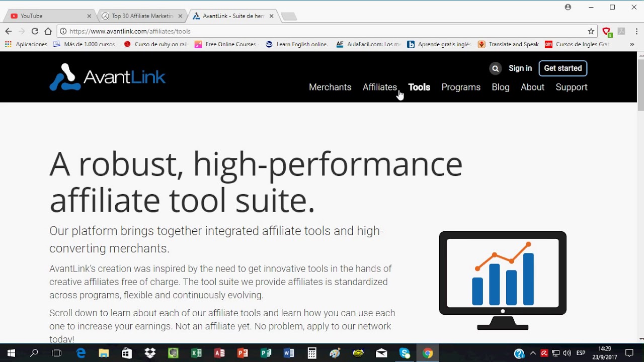
Task: Open Access from taskbar
Action: pyautogui.click(x=219, y=353)
